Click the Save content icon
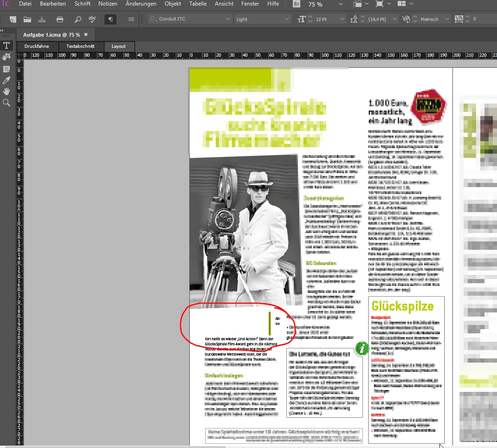This screenshot has height=448, width=497. [41, 19]
